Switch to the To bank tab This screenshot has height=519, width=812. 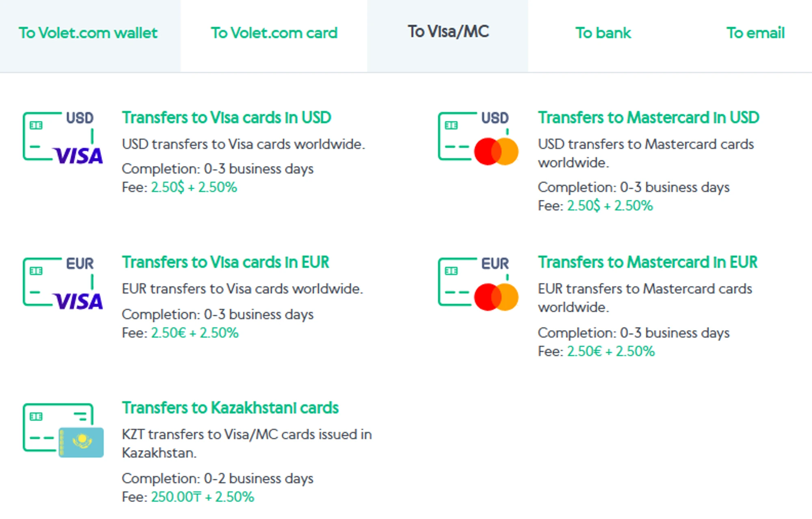[603, 33]
